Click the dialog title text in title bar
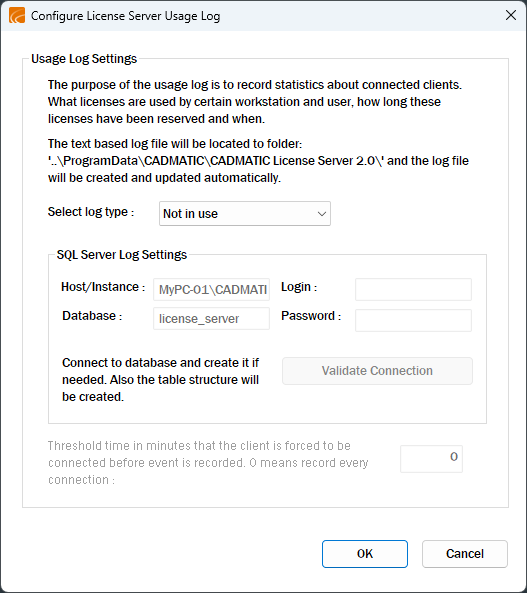 (126, 16)
